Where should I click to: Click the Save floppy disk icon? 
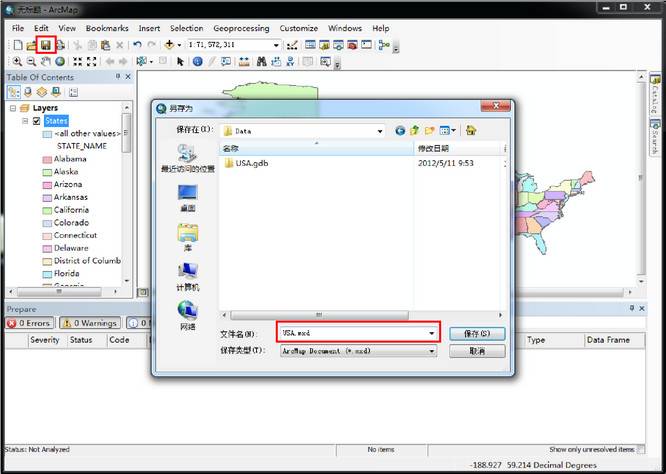coord(46,45)
